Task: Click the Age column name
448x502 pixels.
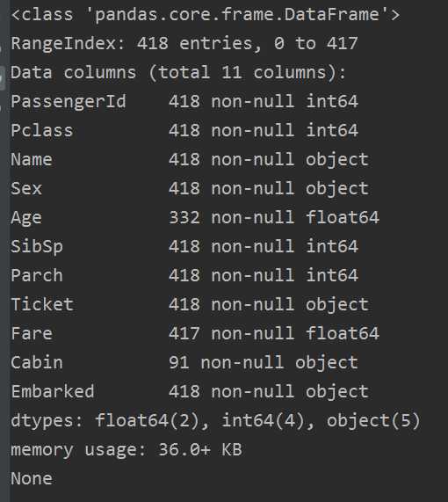Action: click(26, 218)
